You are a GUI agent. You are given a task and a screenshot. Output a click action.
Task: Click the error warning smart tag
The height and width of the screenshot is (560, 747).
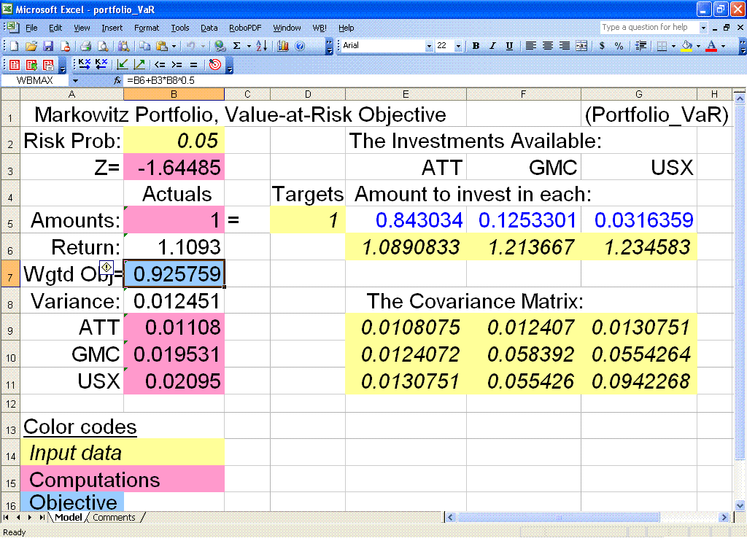[x=107, y=267]
